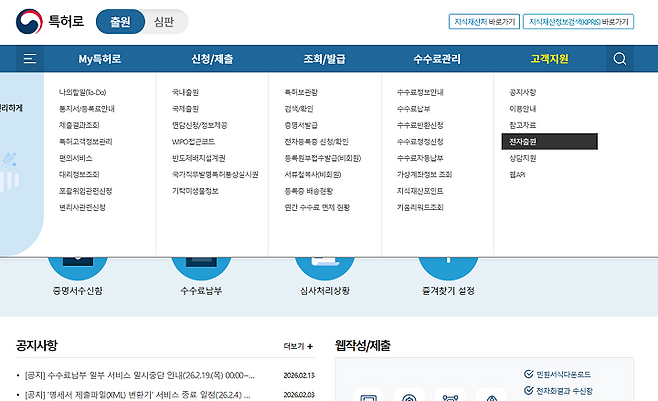The height and width of the screenshot is (401, 658).
Task: Click the check icon beside 전자화결과 수신함
Action: coord(529,391)
